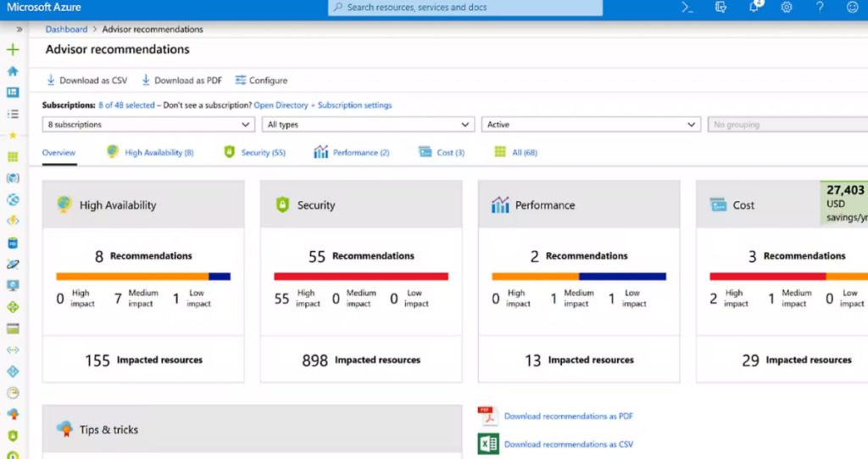Click Download as CSV in toolbar
The width and height of the screenshot is (868, 459).
click(86, 81)
